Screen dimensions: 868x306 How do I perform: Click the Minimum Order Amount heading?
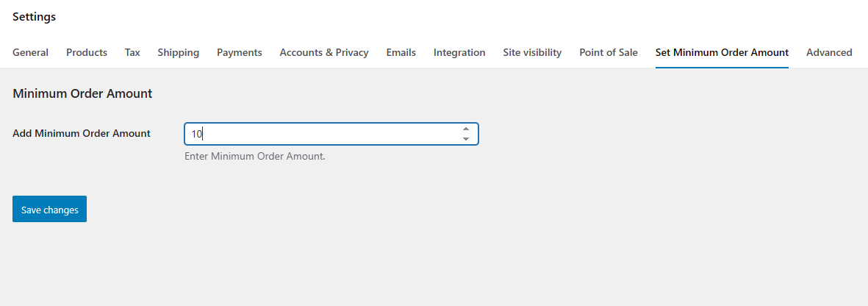[82, 93]
